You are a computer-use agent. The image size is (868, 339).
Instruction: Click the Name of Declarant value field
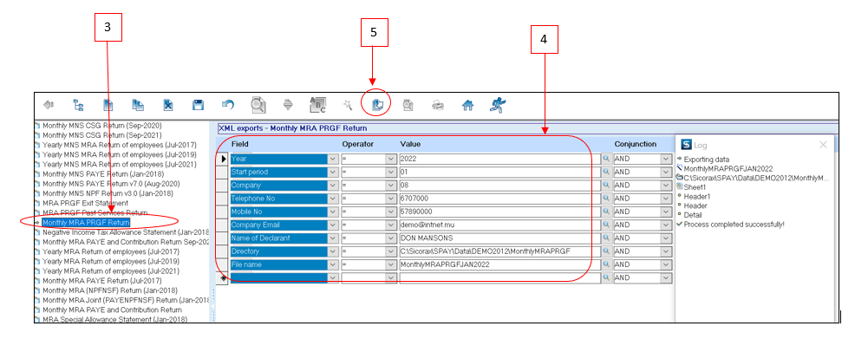(x=493, y=238)
